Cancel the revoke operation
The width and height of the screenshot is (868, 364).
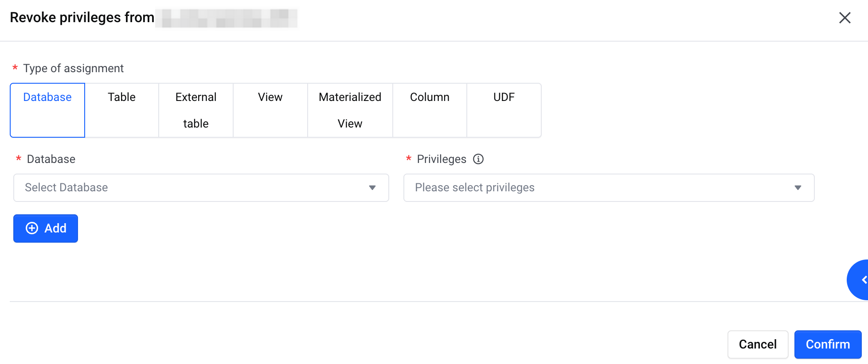click(758, 345)
